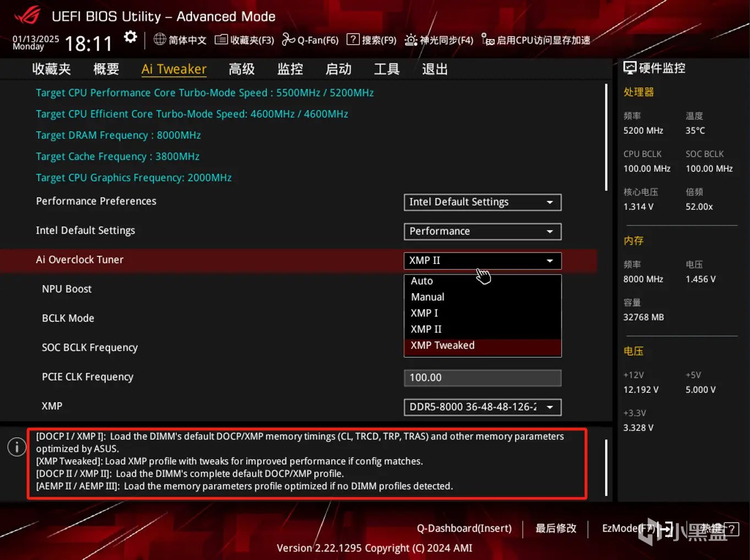This screenshot has height=560, width=750.
Task: Switch to 概要 tab
Action: 106,69
